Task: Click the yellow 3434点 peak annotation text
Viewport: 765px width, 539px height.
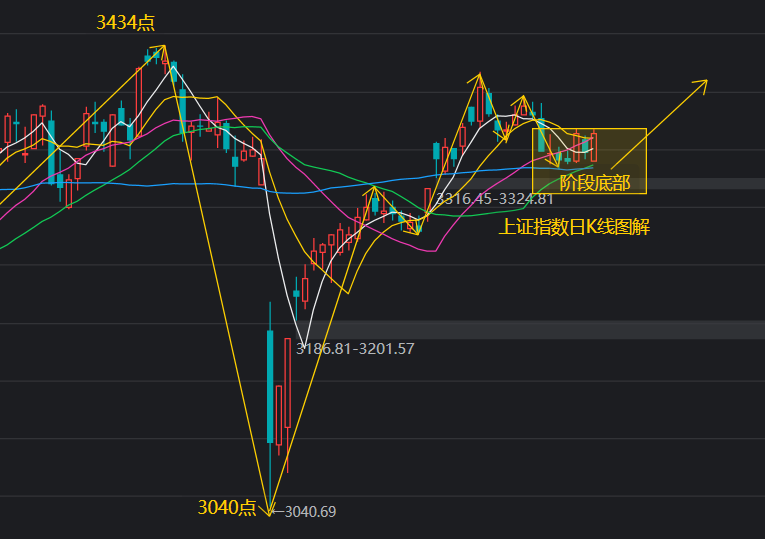Action: tap(125, 22)
